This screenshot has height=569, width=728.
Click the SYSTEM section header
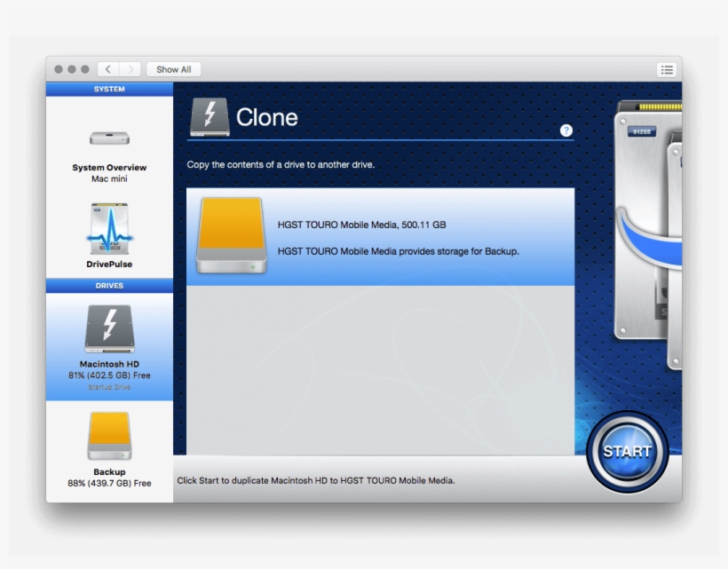(x=109, y=89)
